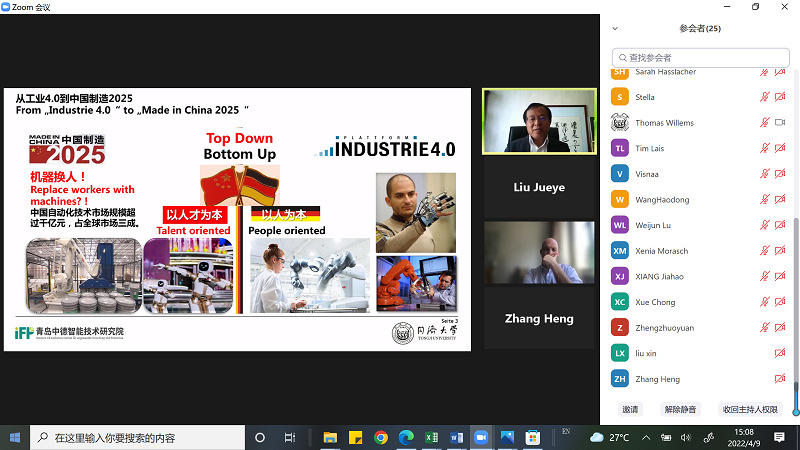
Task: Select participant name XIANG Jiahao
Action: (659, 276)
